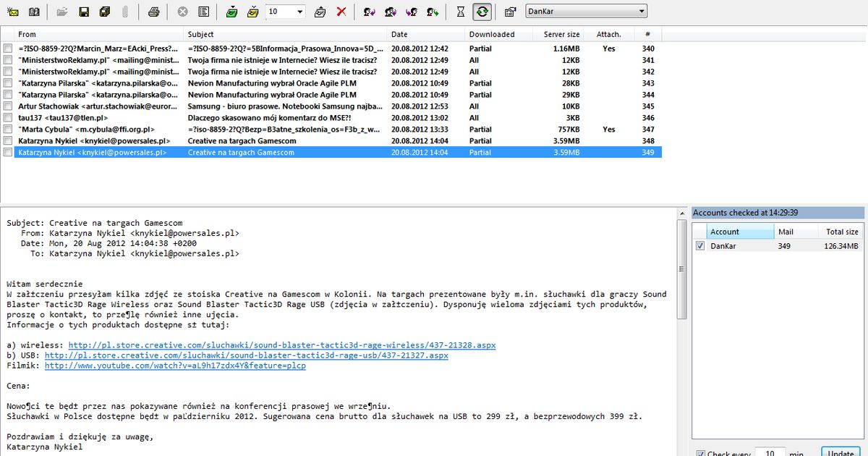868x456 pixels.
Task: Tick checkbox for message number 343
Action: [7, 83]
